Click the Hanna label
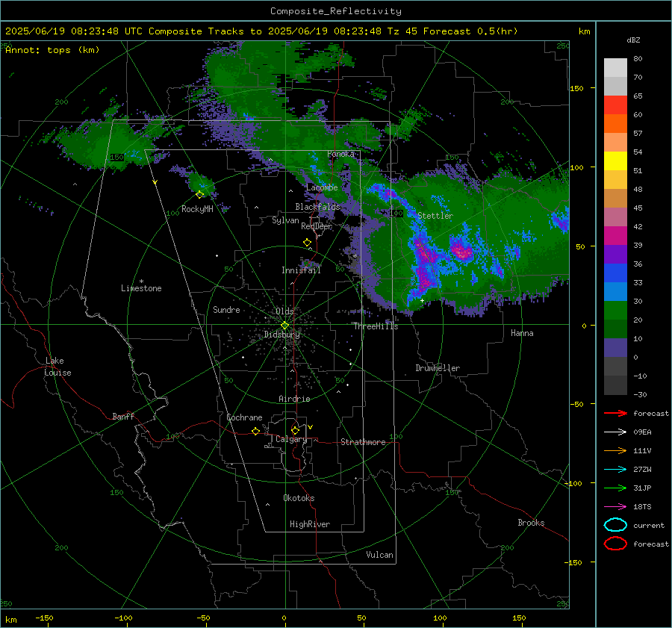This screenshot has width=672, height=628. click(522, 333)
